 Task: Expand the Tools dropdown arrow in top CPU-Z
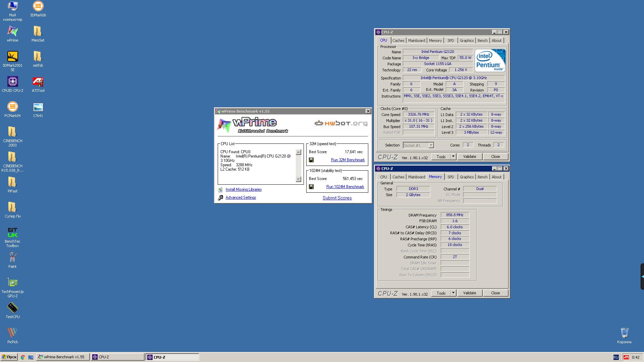tap(453, 157)
